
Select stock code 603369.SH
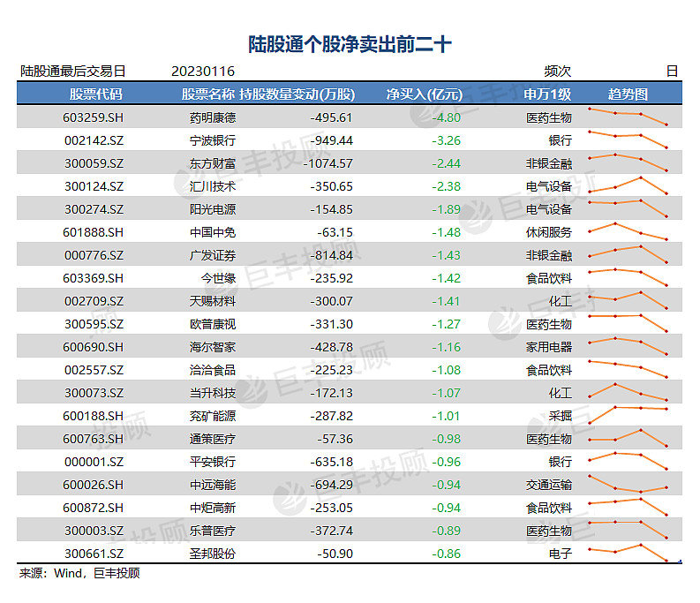coord(94,278)
